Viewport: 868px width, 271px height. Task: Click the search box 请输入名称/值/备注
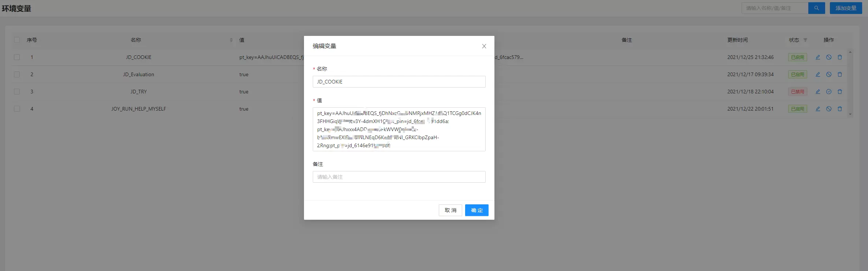[775, 8]
